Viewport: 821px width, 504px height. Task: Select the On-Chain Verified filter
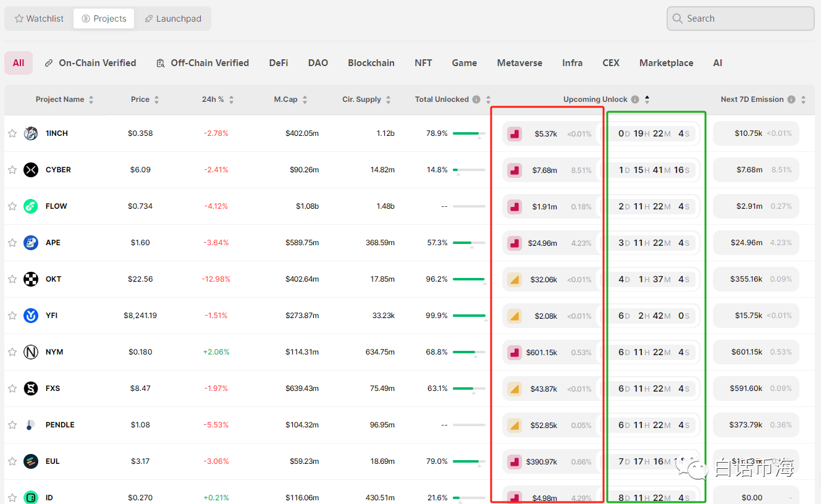pos(90,63)
